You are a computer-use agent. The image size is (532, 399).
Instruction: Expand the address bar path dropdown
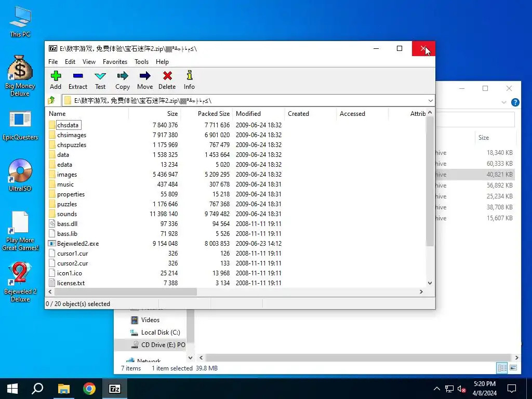(430, 101)
